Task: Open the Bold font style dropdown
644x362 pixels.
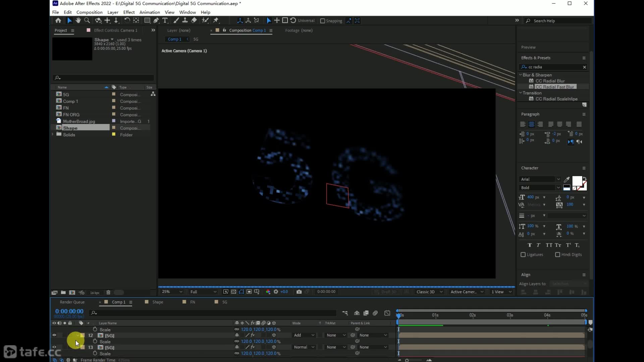Action: click(x=540, y=188)
